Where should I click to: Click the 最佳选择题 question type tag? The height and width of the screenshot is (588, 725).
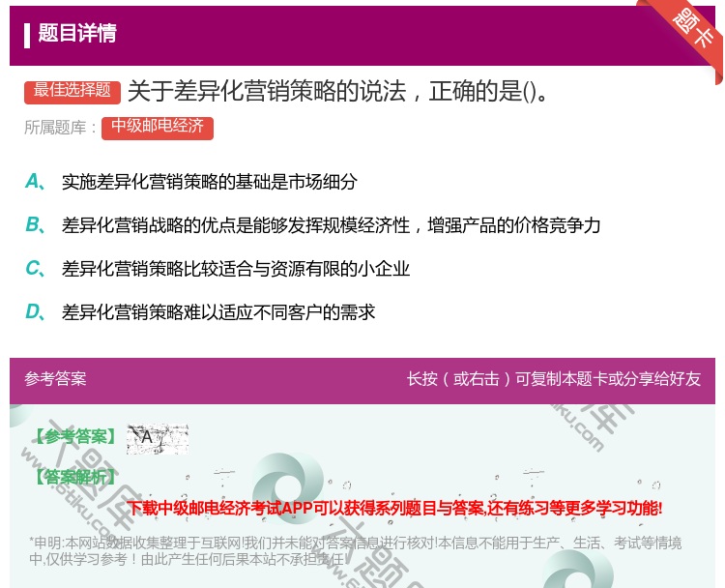click(72, 91)
